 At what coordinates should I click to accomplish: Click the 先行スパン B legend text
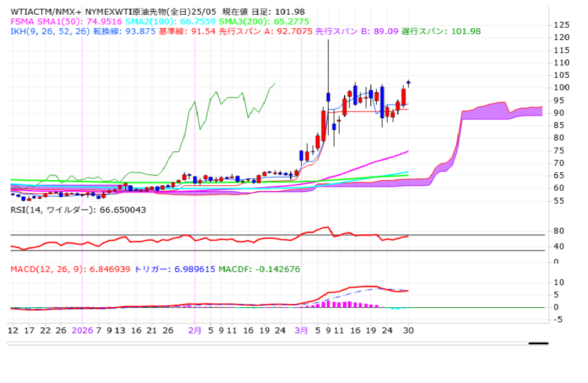pos(357,31)
